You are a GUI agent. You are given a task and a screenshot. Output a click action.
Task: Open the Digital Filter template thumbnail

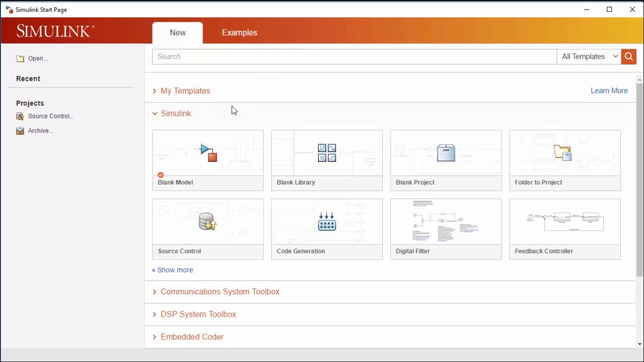(x=446, y=222)
